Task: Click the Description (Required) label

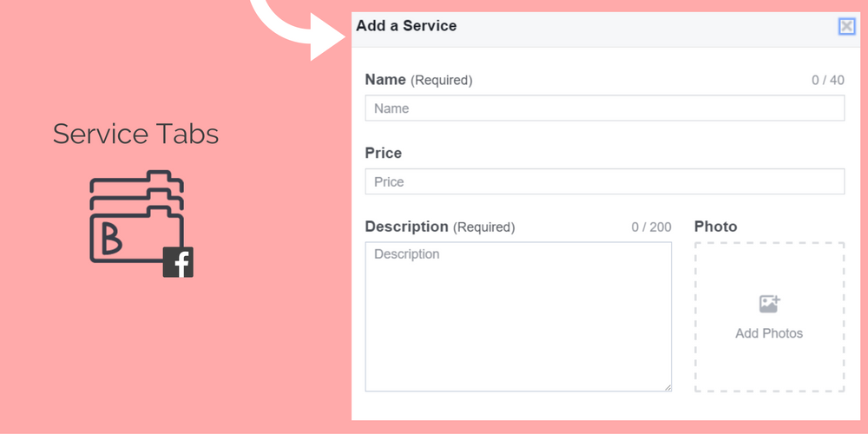Action: coord(439,227)
